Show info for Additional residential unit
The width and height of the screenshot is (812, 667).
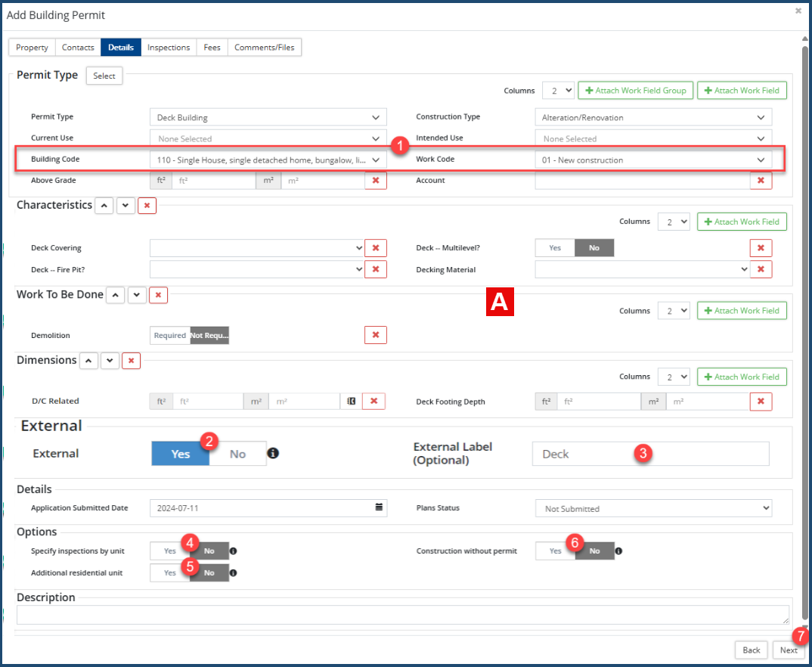(233, 572)
